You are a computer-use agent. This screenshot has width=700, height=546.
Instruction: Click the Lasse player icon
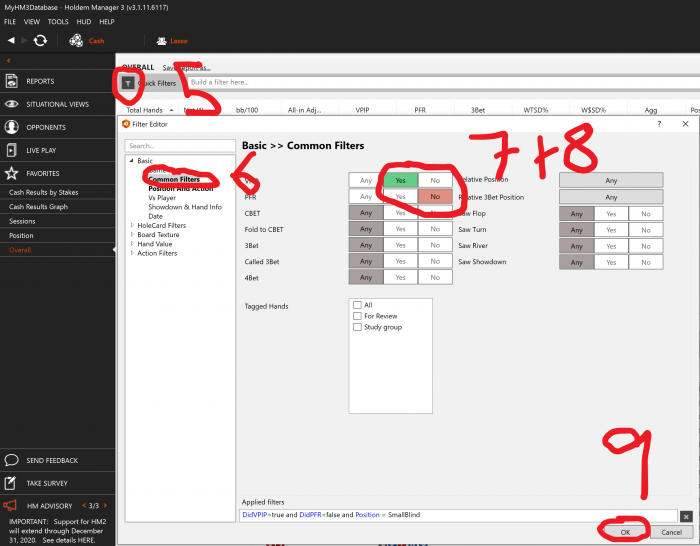(161, 41)
